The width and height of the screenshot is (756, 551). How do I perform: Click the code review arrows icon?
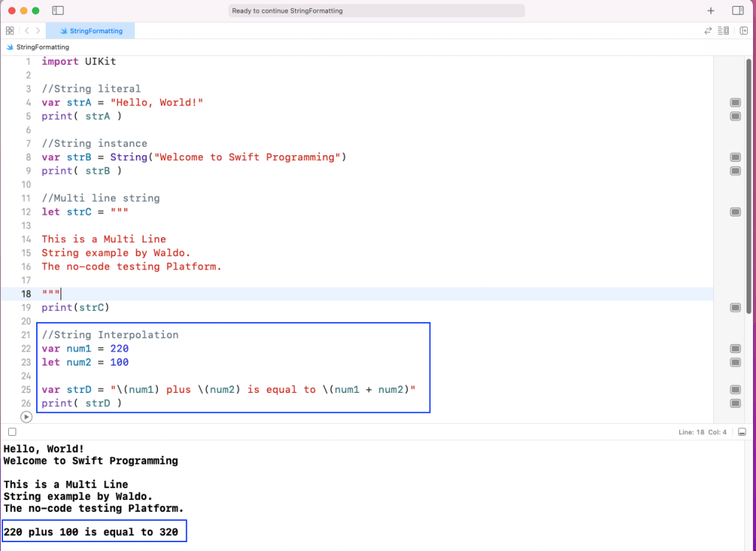pyautogui.click(x=708, y=31)
